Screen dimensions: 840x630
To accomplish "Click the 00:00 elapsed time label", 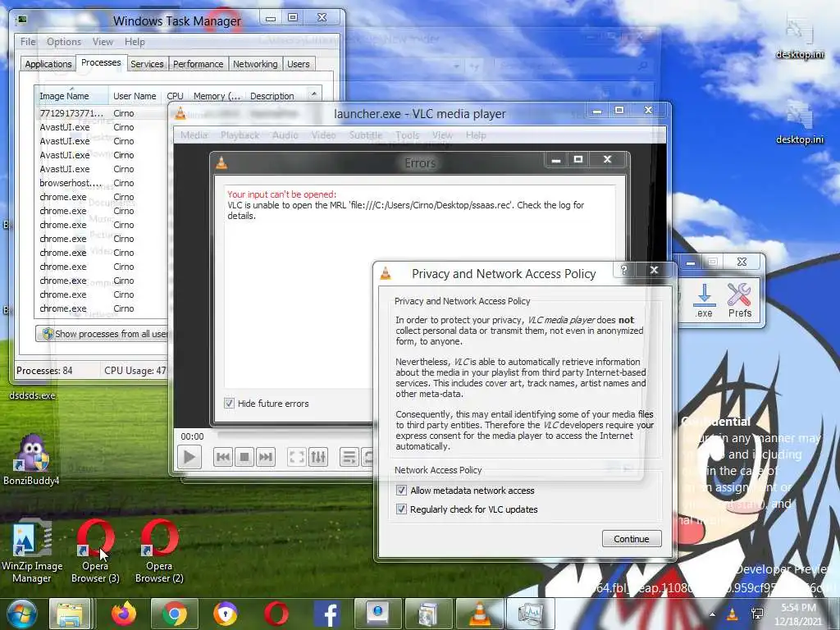I will click(x=192, y=436).
